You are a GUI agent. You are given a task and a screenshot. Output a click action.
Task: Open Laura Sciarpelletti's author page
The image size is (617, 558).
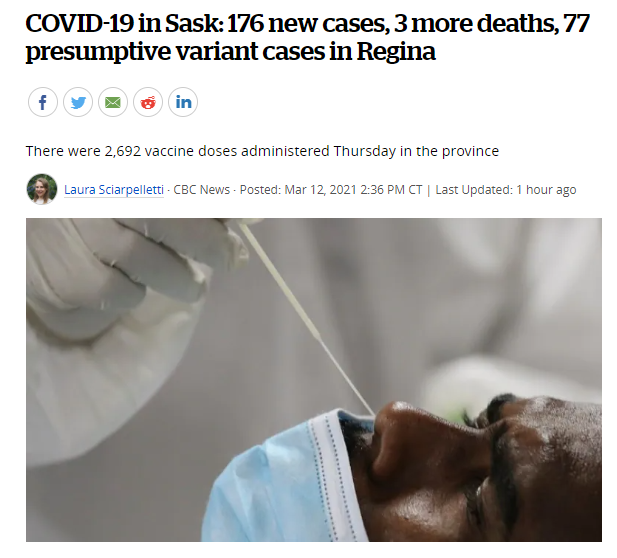[114, 190]
